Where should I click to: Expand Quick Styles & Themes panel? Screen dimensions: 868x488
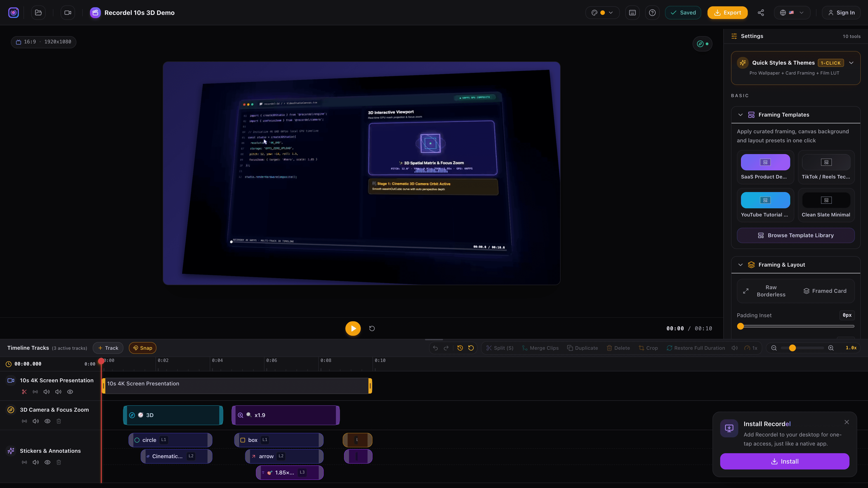pyautogui.click(x=851, y=63)
